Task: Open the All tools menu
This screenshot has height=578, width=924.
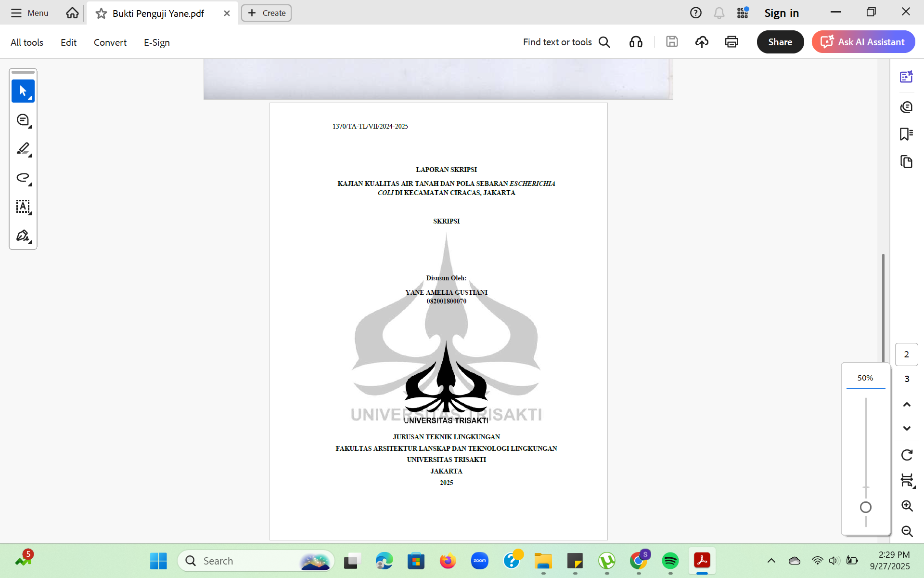Action: [27, 42]
